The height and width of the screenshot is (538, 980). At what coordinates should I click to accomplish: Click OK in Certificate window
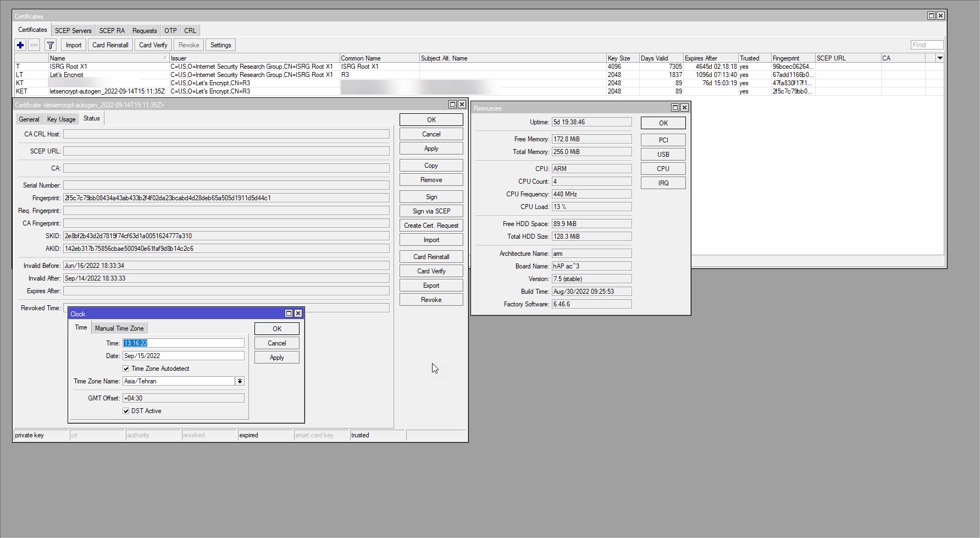point(431,120)
